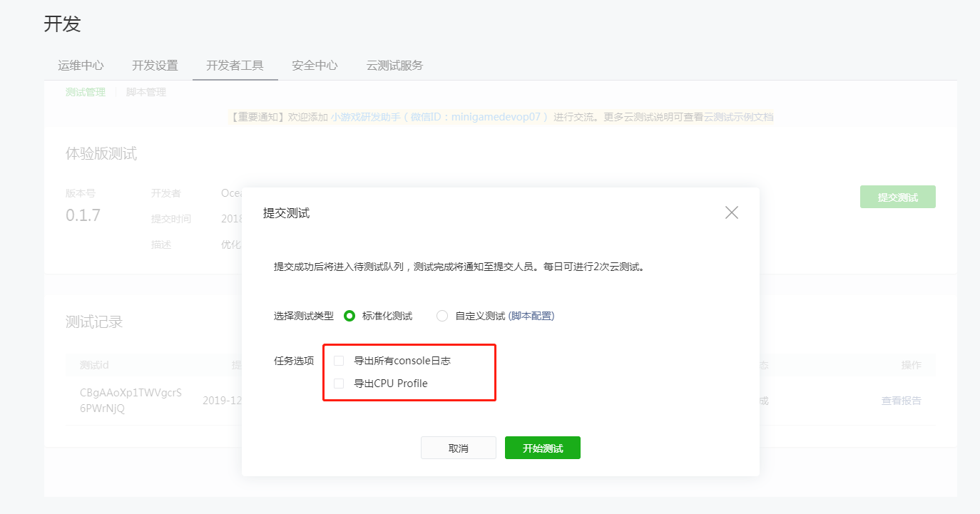Switch to the 运维中心 tab

coord(81,66)
